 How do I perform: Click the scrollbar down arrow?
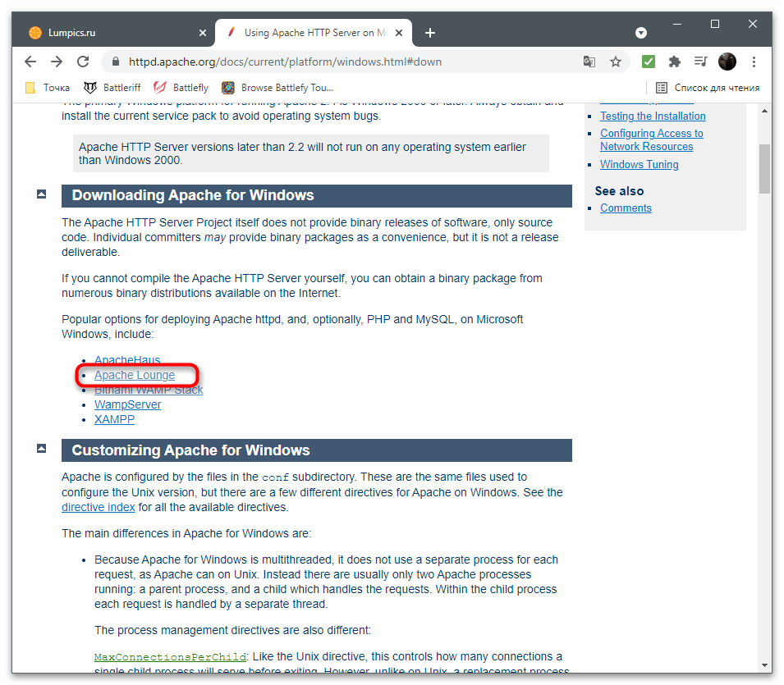(764, 665)
